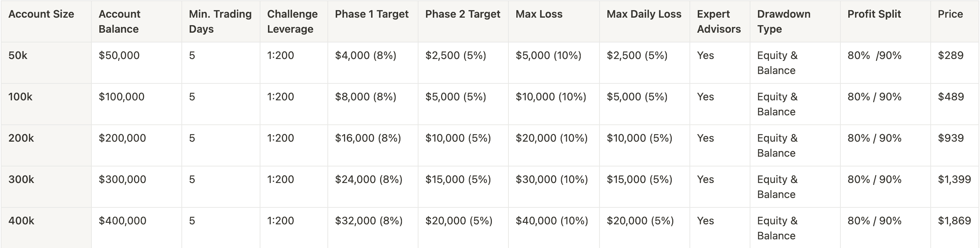Select the Min. Trading Days header

tap(220, 22)
